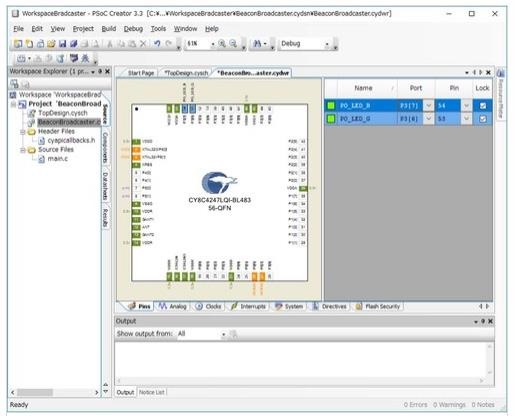The height and width of the screenshot is (416, 515).
Task: Open Pin dropdown for FO_LED_R row
Action: [466, 106]
